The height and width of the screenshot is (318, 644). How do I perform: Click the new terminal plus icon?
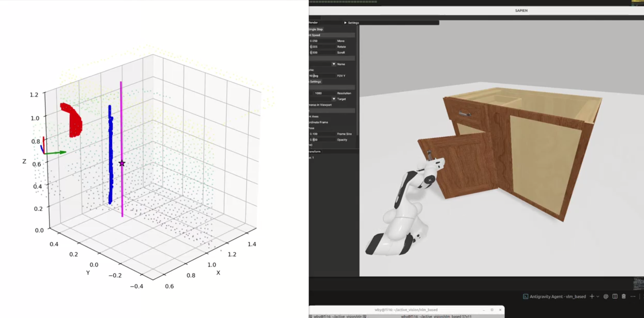click(592, 296)
